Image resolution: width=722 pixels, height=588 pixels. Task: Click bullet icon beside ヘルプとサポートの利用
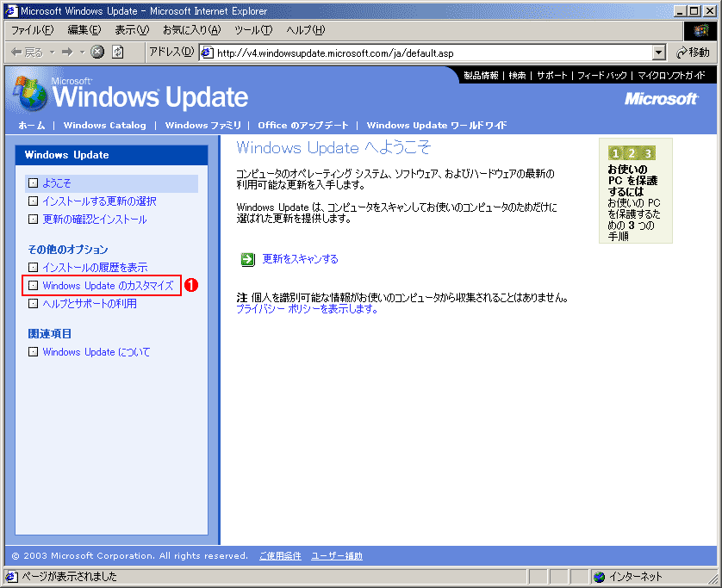click(x=33, y=304)
